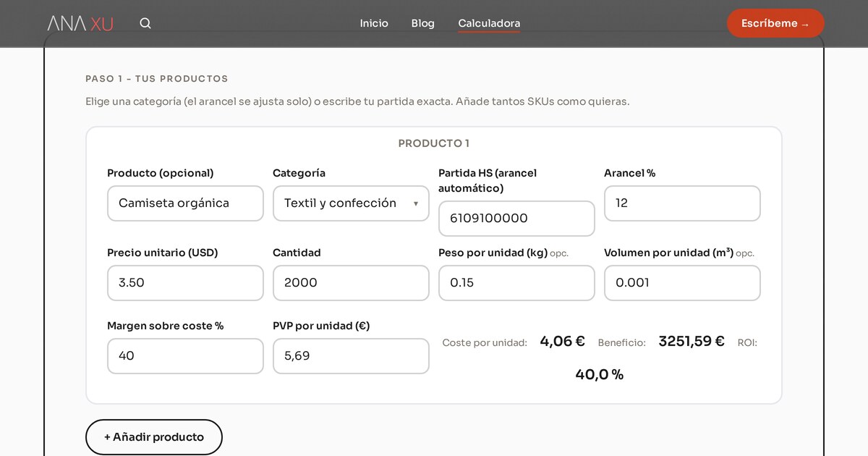Open the Inicio menu item
Image resolution: width=868 pixels, height=456 pixels.
[374, 23]
